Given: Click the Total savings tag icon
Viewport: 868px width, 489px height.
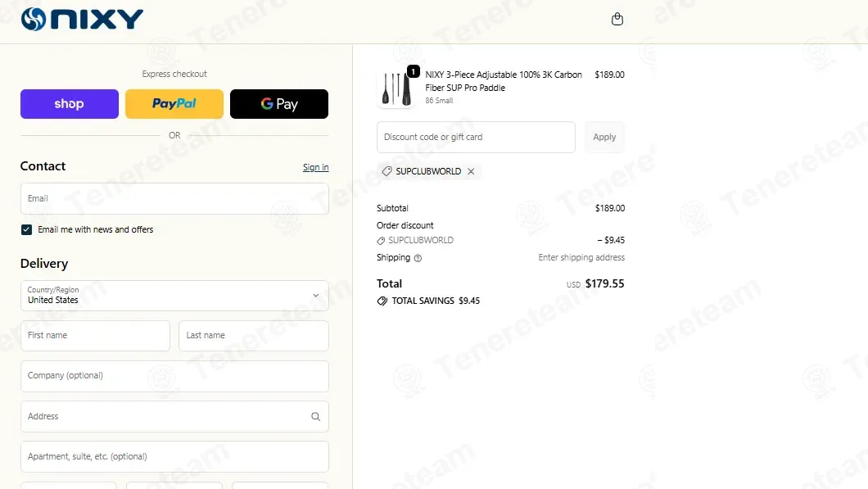Looking at the screenshot, I should click(x=382, y=301).
